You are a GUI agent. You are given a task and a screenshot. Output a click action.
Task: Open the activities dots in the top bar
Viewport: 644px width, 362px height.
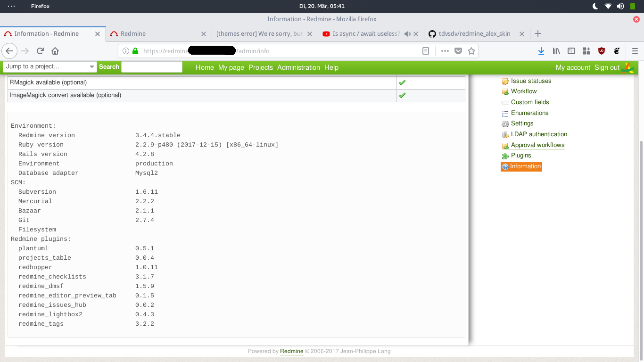11,6
